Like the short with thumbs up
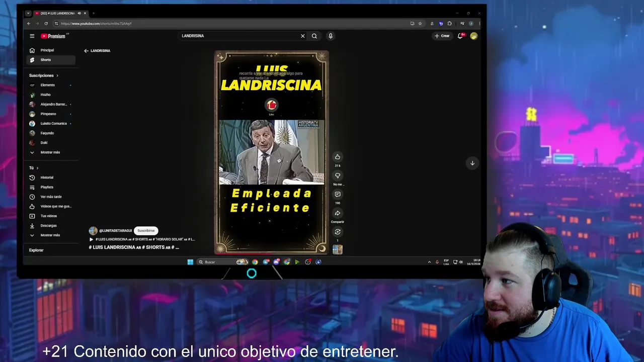Viewport: 644px width, 362px height. pyautogui.click(x=338, y=157)
